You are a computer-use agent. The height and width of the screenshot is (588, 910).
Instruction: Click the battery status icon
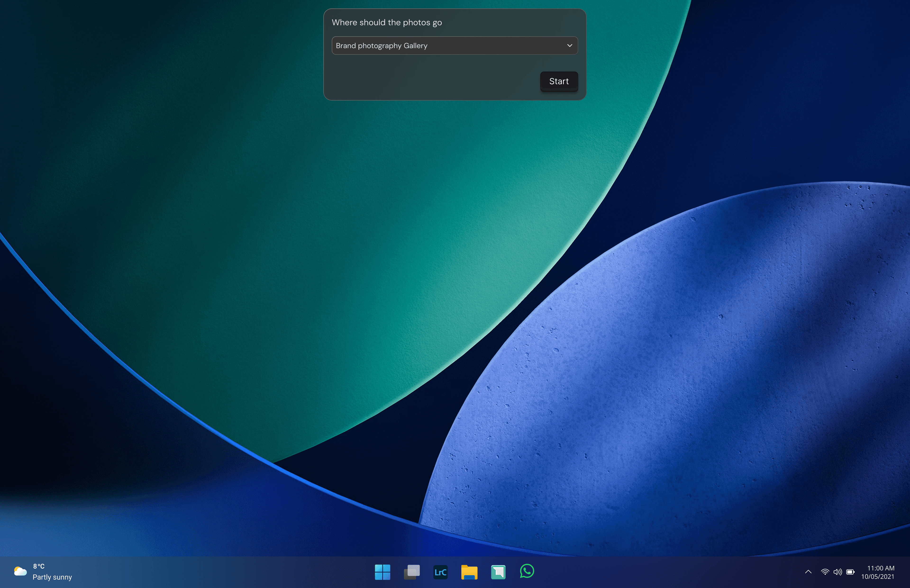coord(851,572)
